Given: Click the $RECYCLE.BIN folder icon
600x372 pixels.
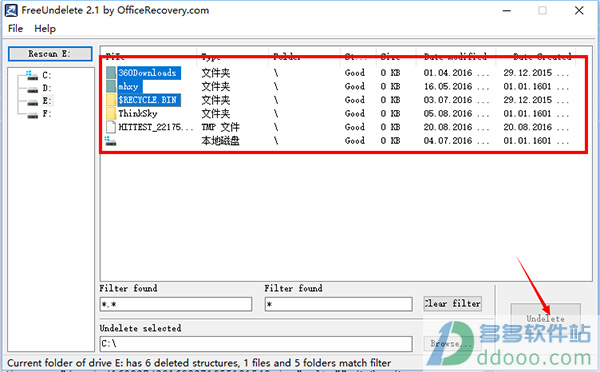Looking at the screenshot, I should point(111,100).
